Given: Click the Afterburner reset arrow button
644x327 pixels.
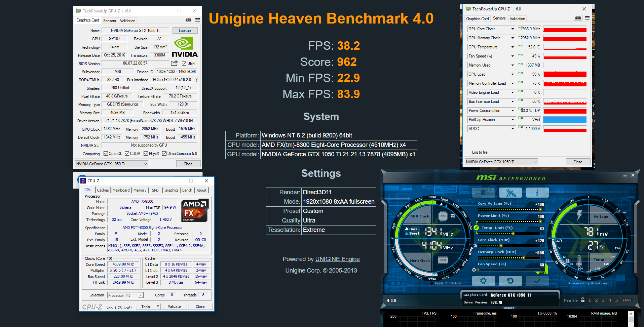Looking at the screenshot, I should click(x=510, y=281).
